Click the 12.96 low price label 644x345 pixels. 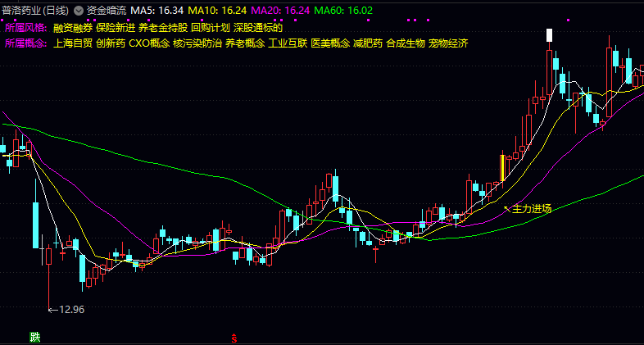72,310
